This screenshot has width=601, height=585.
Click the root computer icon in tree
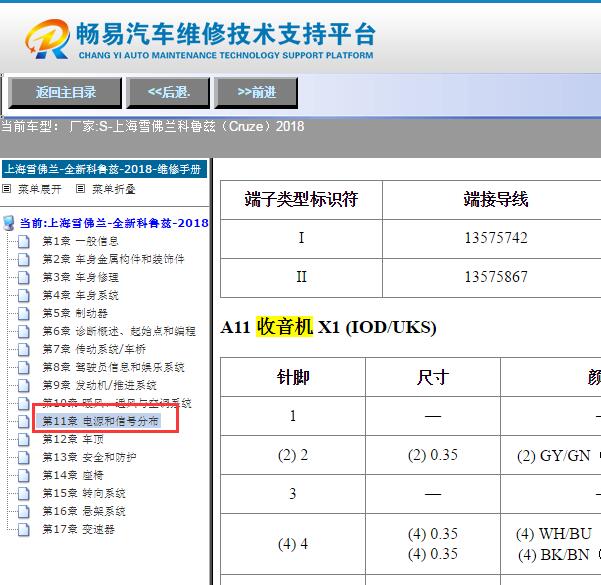coord(8,223)
